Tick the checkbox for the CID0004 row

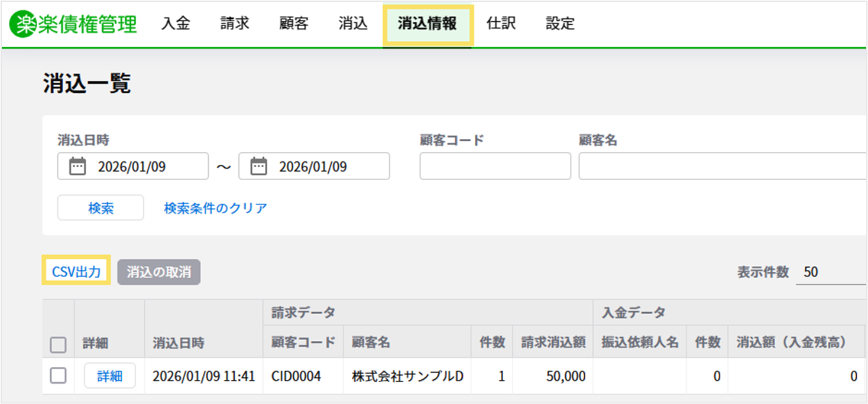(58, 376)
